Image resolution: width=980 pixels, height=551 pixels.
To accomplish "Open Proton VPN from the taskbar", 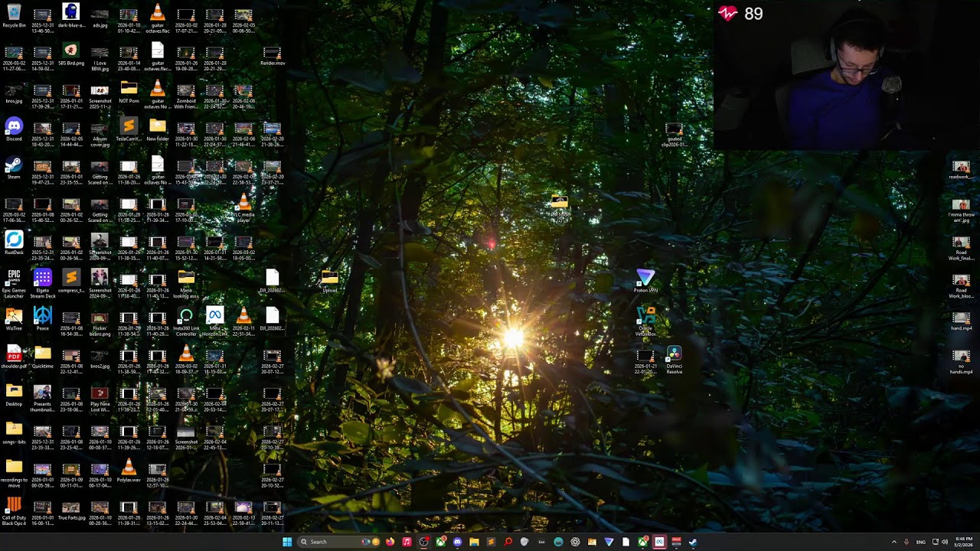I will (x=609, y=542).
